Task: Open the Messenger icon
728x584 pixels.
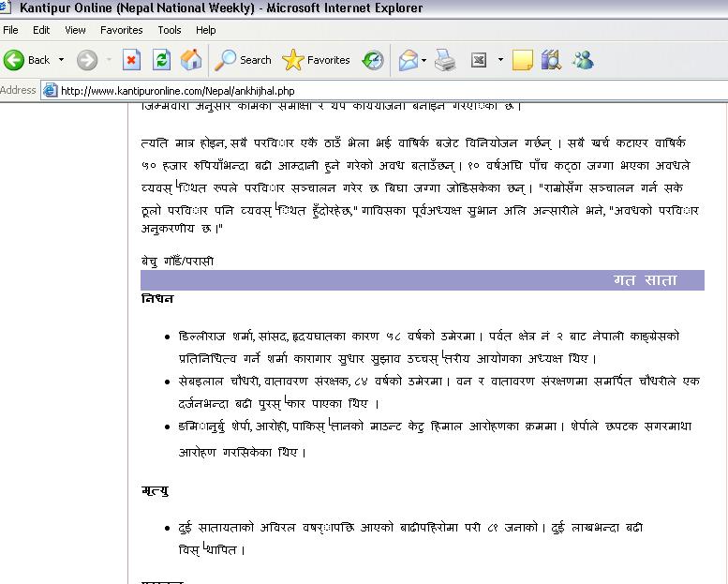Action: tap(582, 60)
